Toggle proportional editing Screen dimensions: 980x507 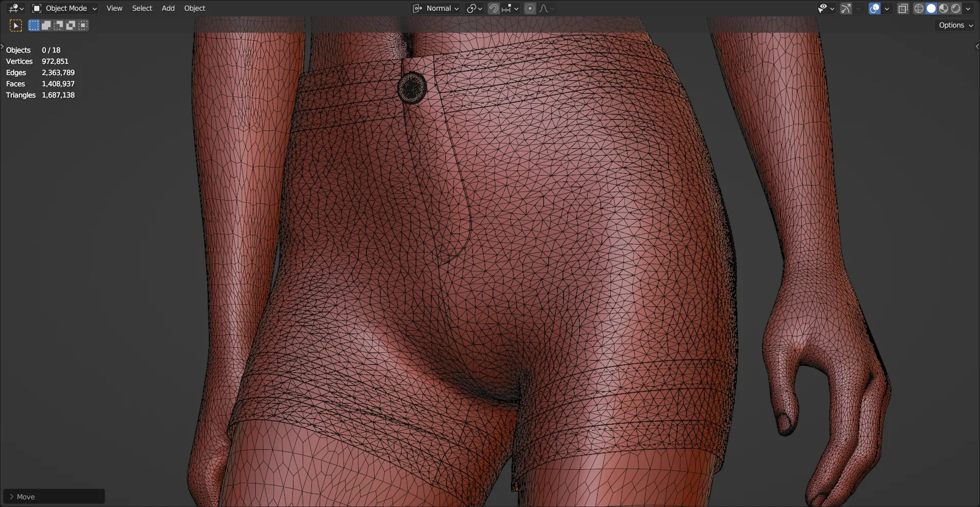coord(530,8)
